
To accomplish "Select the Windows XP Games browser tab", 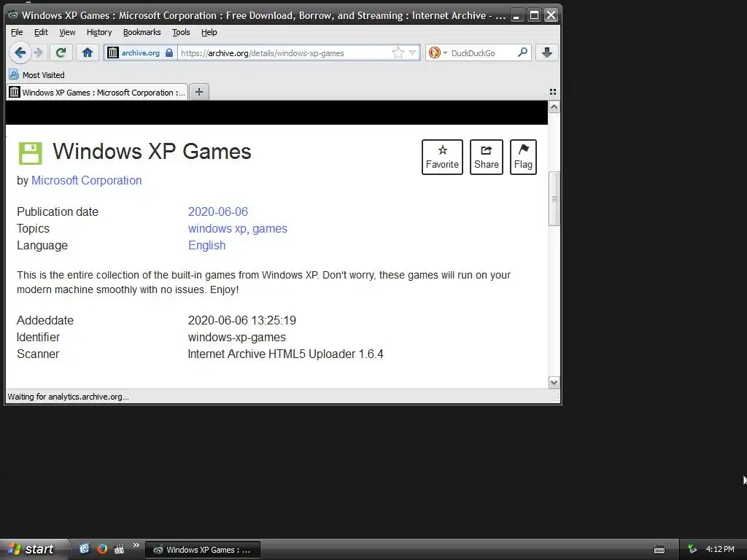I will pos(97,93).
